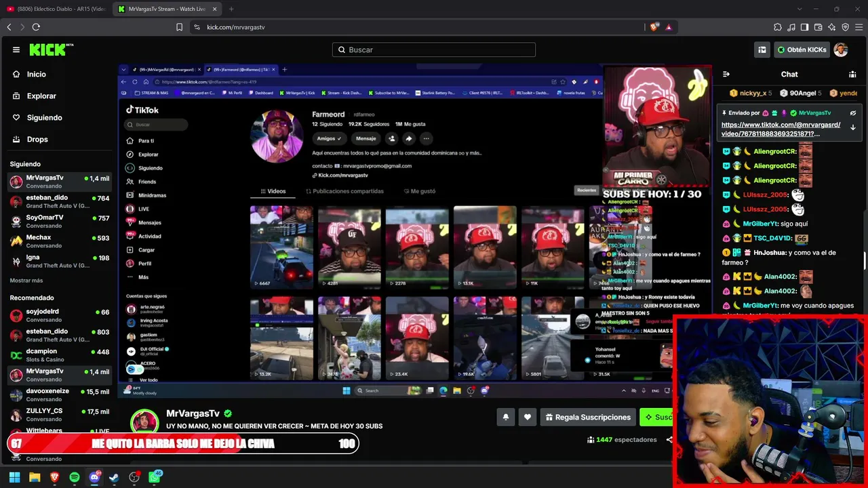
Task: Go back in browser history
Action: pyautogui.click(x=9, y=27)
